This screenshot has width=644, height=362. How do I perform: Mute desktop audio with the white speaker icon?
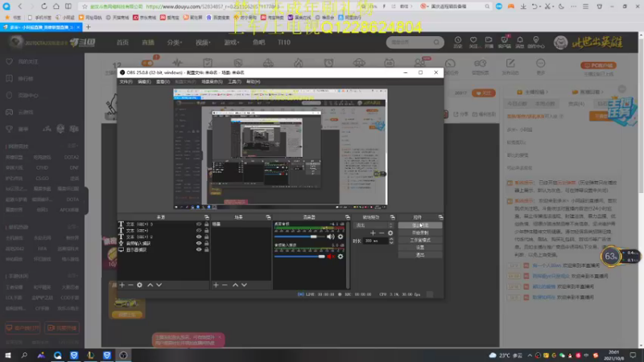(331, 237)
